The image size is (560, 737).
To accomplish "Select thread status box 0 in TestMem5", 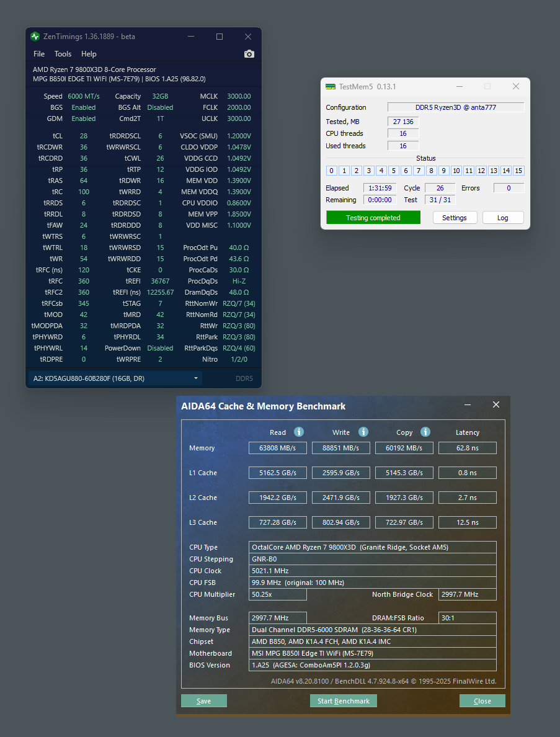I will point(332,171).
